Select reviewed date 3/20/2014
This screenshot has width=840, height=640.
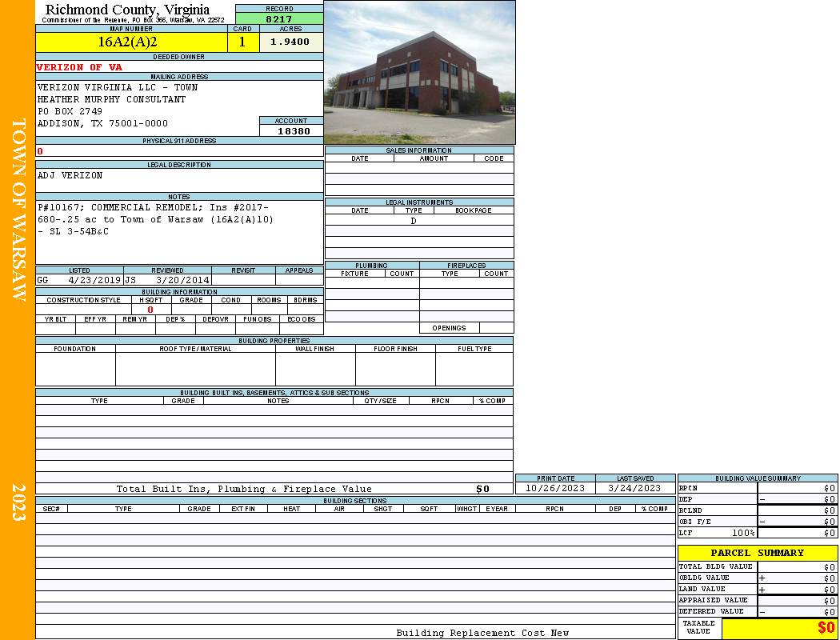coord(182,280)
